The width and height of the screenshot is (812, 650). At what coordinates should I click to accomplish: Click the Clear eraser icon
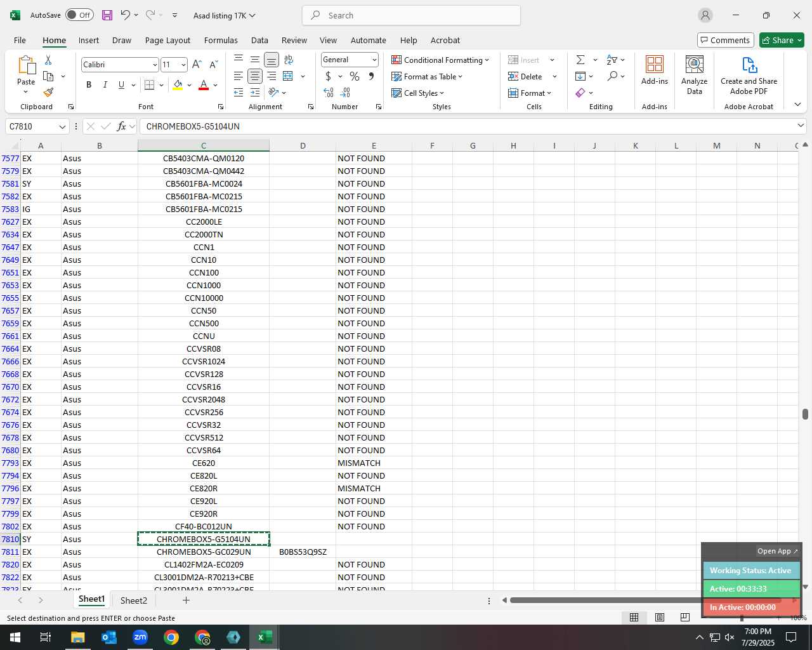[x=580, y=93]
